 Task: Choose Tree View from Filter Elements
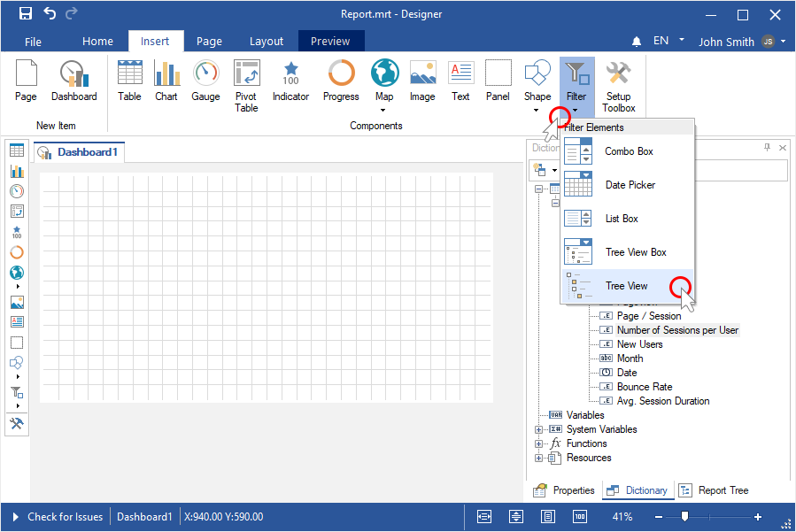click(x=627, y=286)
